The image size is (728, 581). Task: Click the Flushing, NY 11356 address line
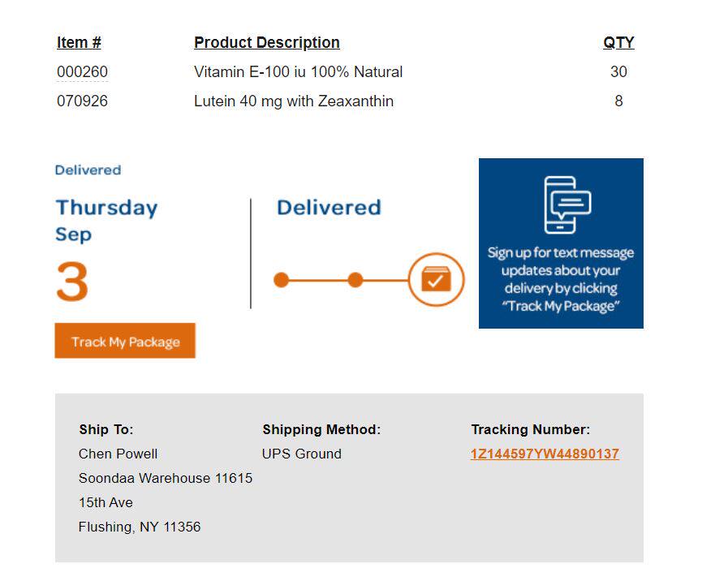[x=139, y=527]
